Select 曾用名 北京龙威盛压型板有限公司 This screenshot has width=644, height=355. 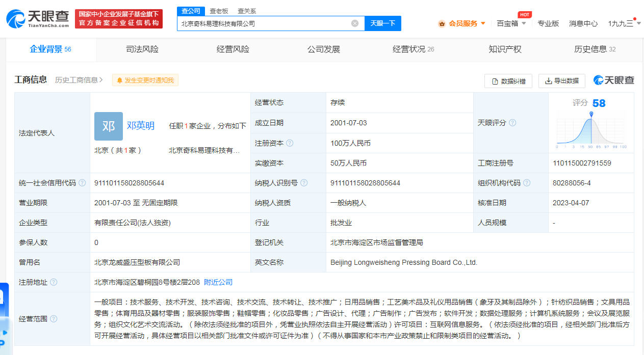click(x=137, y=262)
